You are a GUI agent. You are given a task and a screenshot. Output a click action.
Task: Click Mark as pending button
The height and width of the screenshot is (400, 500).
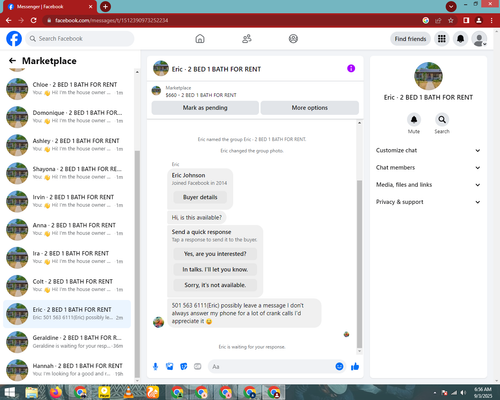click(x=205, y=108)
